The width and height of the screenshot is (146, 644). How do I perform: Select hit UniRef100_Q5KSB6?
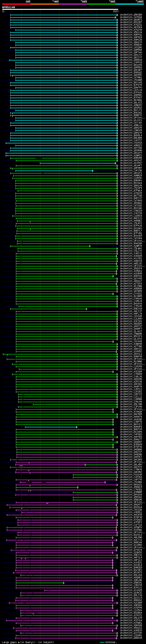click(x=131, y=15)
